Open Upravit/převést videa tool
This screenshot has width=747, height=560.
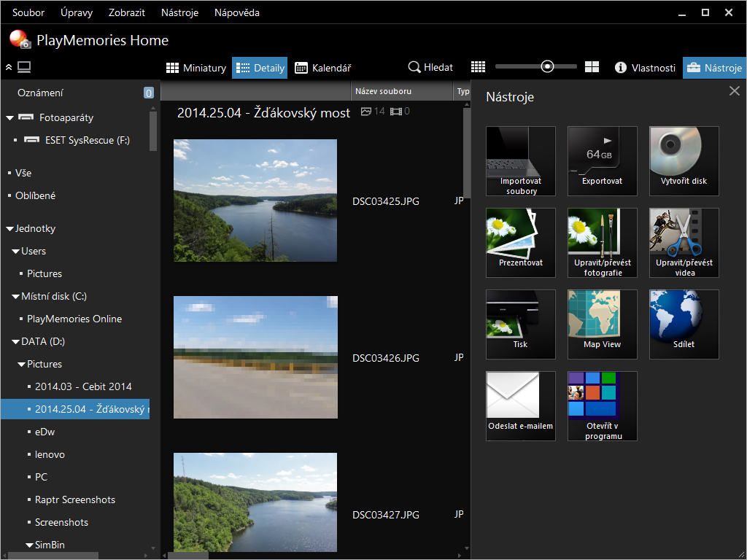[x=684, y=242]
